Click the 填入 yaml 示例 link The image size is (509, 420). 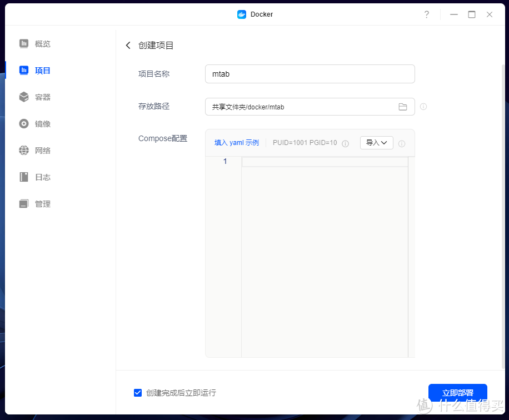(236, 142)
